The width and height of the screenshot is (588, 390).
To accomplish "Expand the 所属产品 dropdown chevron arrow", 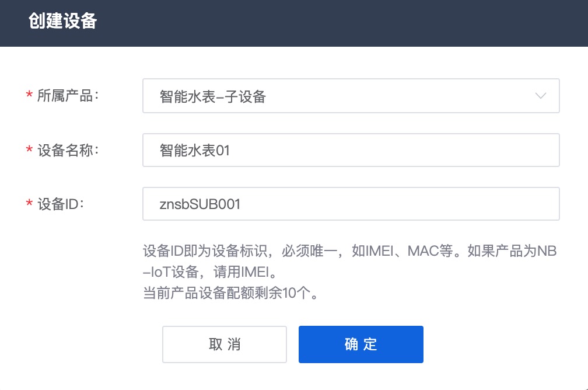I will (x=540, y=96).
